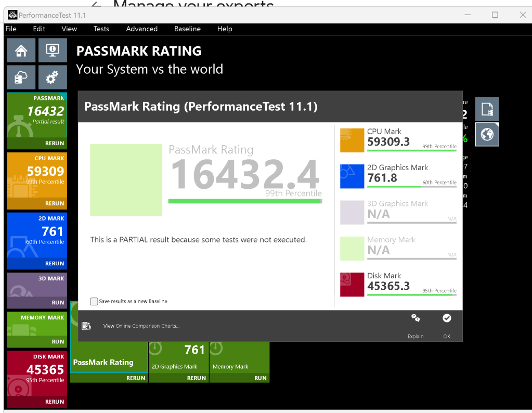
Task: Click the 3D Graphics Mark N/A value
Action: (379, 214)
